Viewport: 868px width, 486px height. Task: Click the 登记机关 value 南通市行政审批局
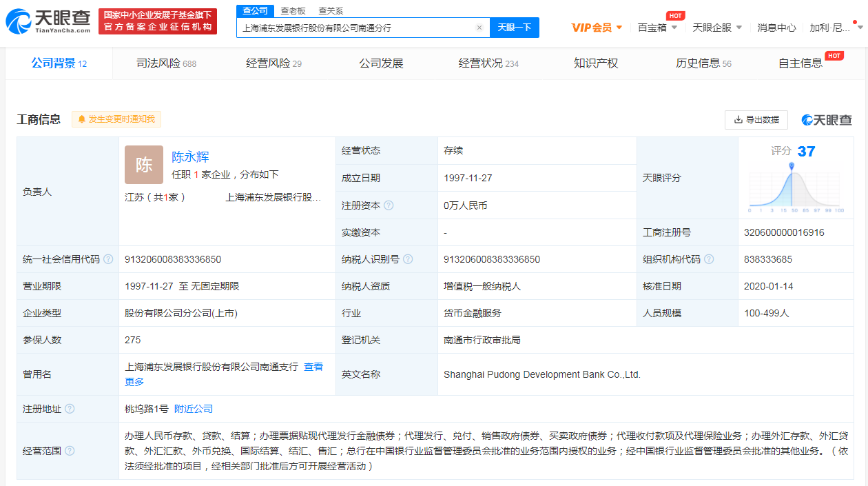482,340
